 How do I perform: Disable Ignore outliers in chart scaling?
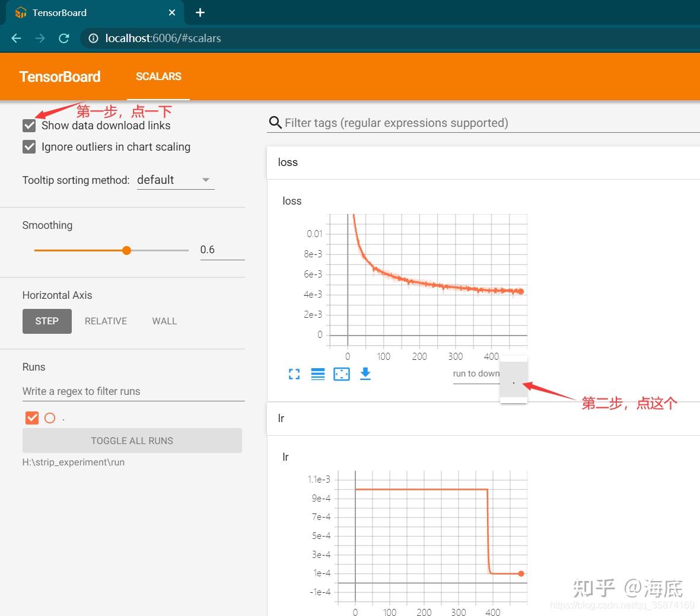coord(29,147)
